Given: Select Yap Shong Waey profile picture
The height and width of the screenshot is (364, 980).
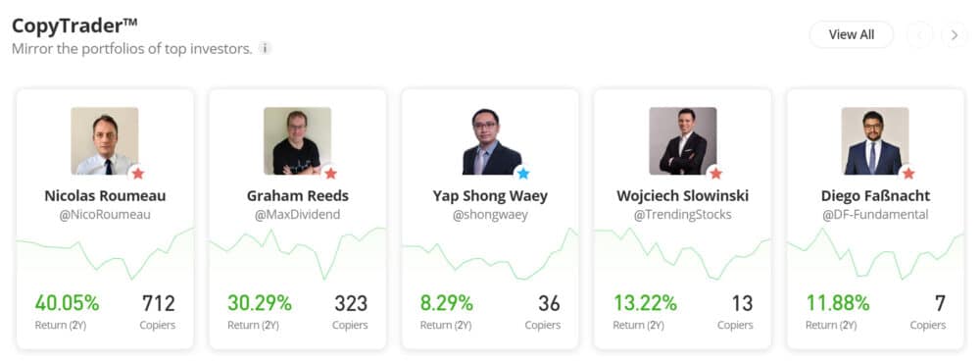Looking at the screenshot, I should click(x=490, y=140).
